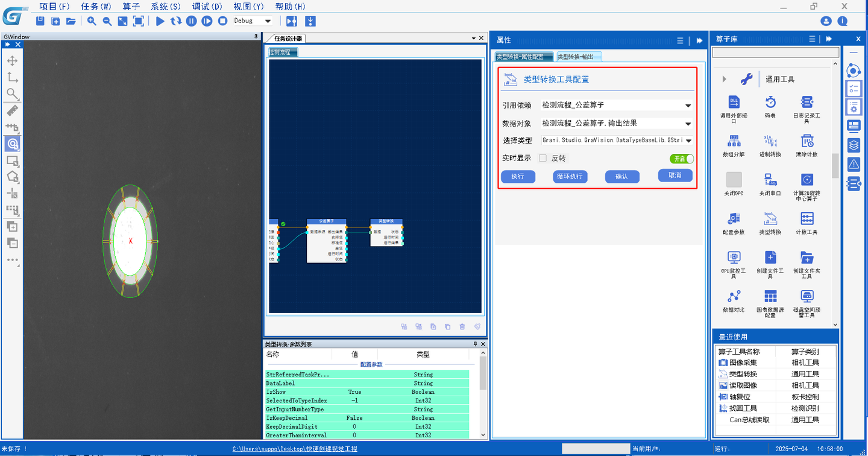Click the 执行 button
The image size is (868, 456).
[518, 177]
